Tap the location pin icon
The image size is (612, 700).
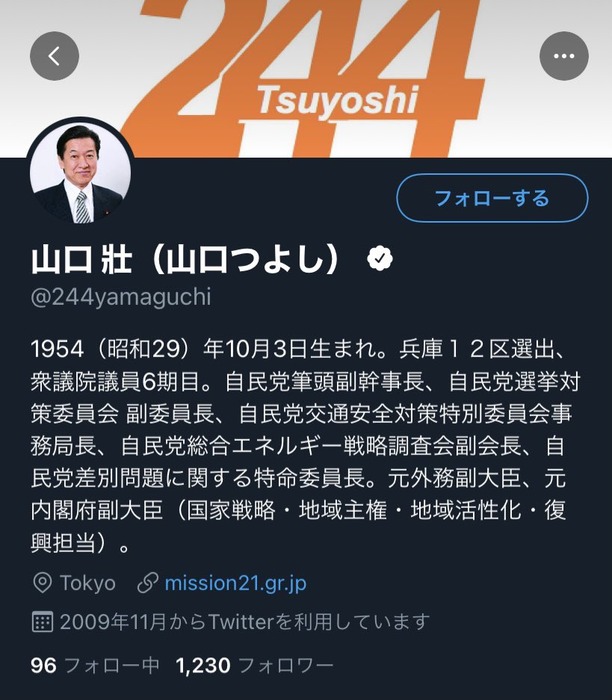[42, 583]
